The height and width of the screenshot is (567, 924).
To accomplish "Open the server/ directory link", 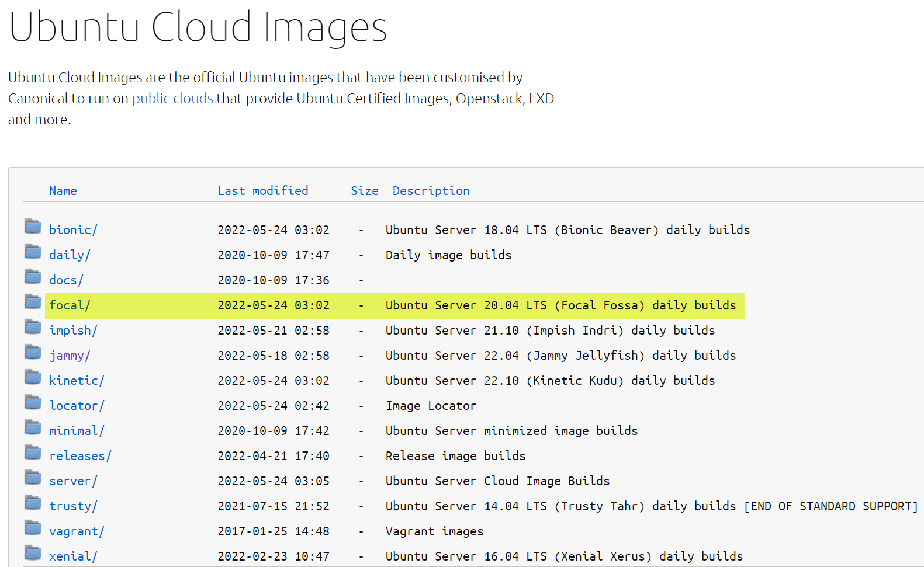I will [x=73, y=481].
